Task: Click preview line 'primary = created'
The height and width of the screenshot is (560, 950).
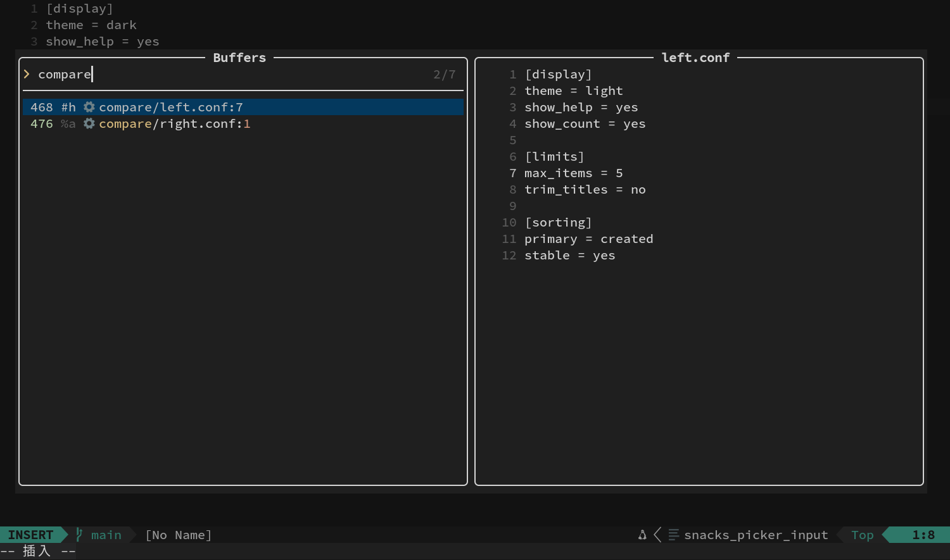Action: tap(589, 239)
